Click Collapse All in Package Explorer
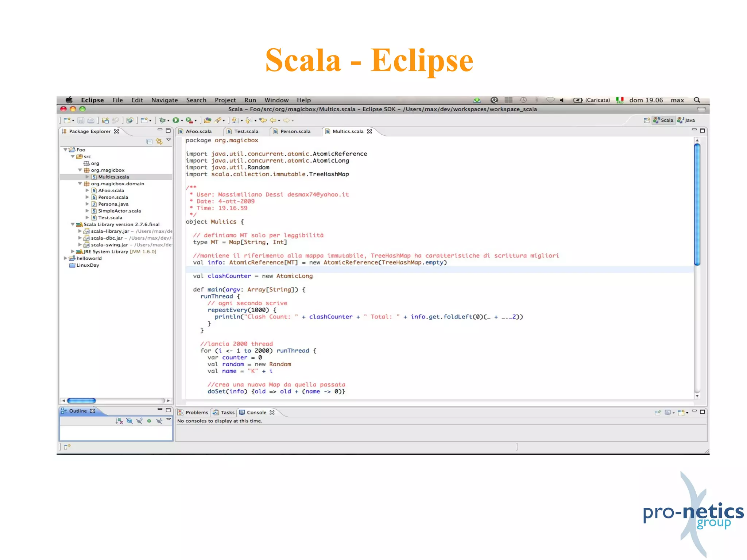 (x=150, y=142)
